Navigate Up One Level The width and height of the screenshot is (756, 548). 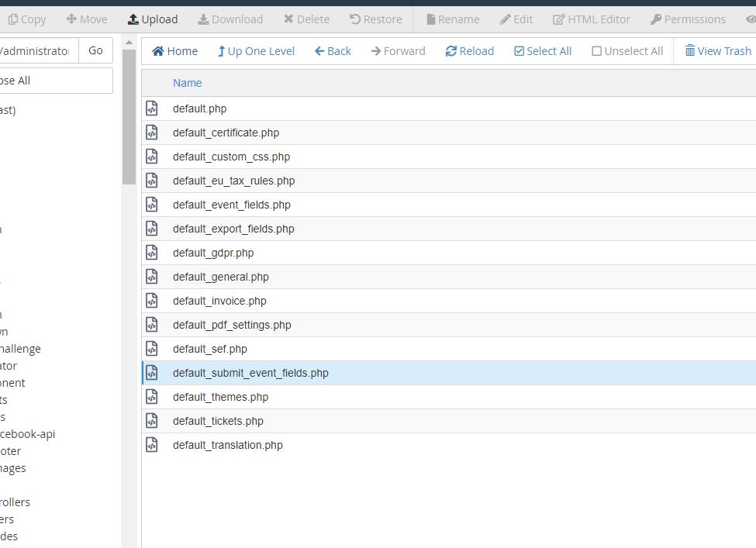click(x=256, y=51)
